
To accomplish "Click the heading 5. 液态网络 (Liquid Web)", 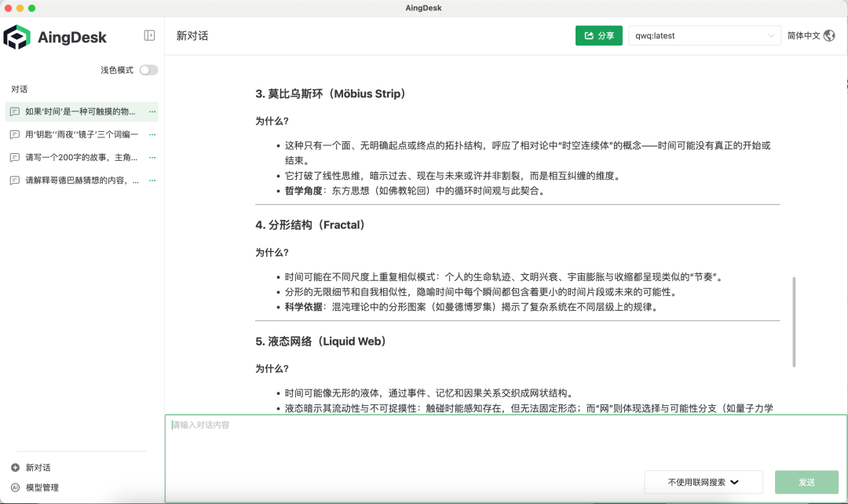I will pos(321,341).
